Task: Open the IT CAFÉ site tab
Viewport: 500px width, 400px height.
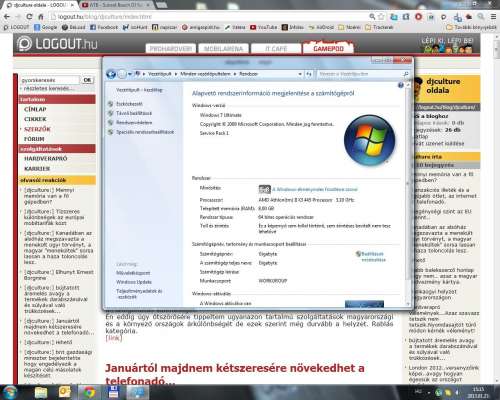Action: 276,49
